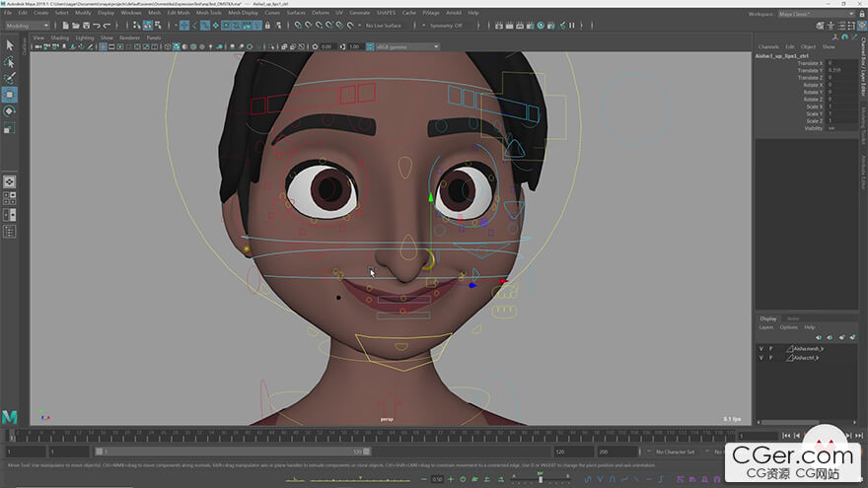Toggle visibility V of Aisha ctrl layer
The width and height of the screenshot is (868, 488).
pos(761,358)
